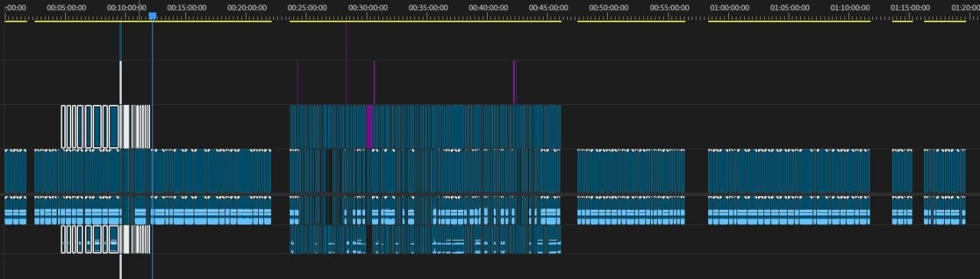Click the thin purple clip nearest 00:45:00:00
The height and width of the screenshot is (279, 980).
click(515, 83)
